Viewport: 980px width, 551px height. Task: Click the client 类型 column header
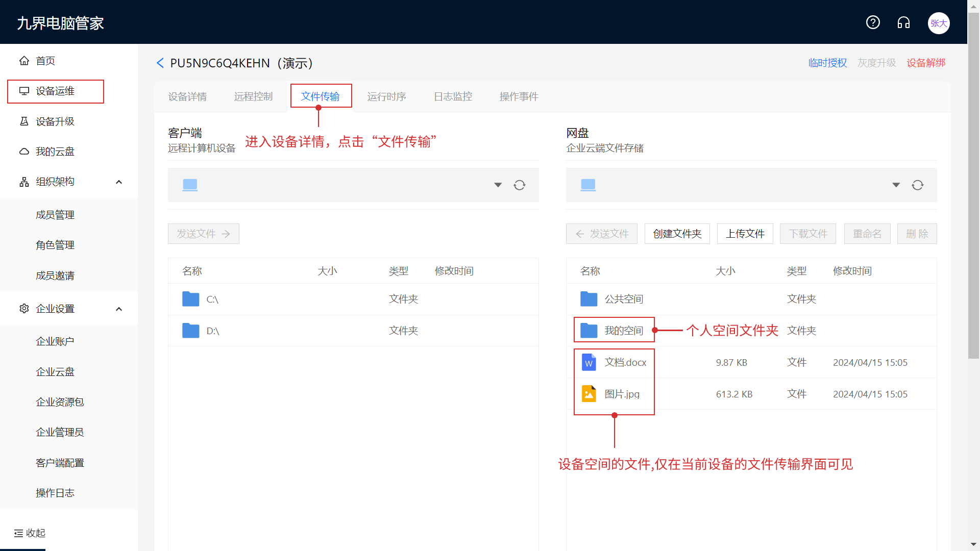point(399,271)
